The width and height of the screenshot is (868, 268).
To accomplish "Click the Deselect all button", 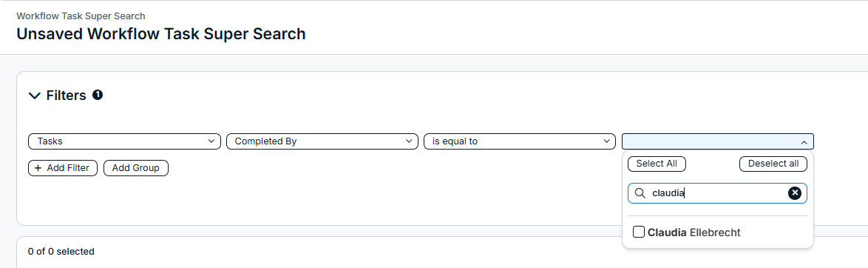I will (x=773, y=164).
